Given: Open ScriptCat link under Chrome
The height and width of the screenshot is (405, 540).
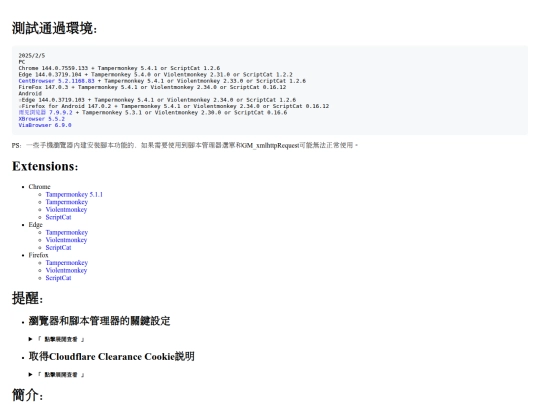Looking at the screenshot, I should pos(58,217).
